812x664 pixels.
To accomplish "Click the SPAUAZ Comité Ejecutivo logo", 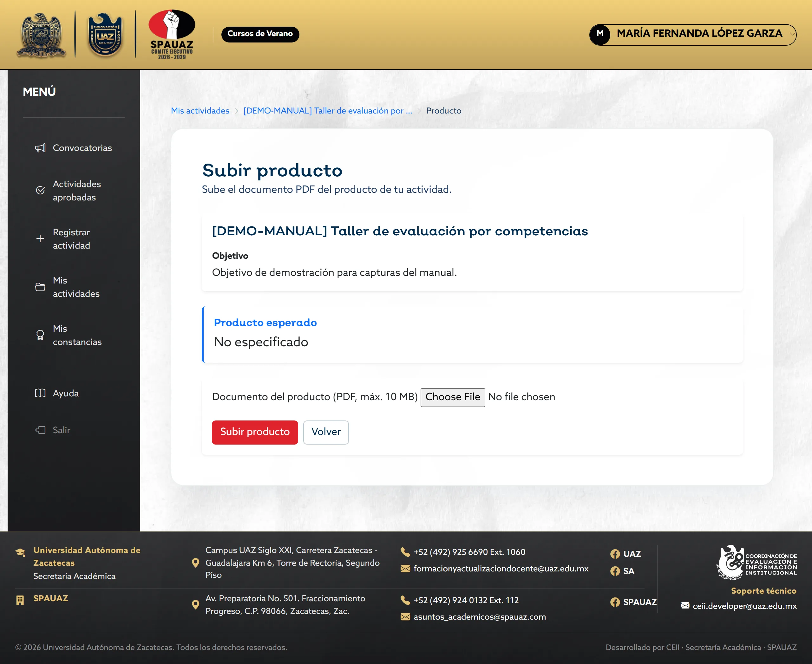I will 172,35.
